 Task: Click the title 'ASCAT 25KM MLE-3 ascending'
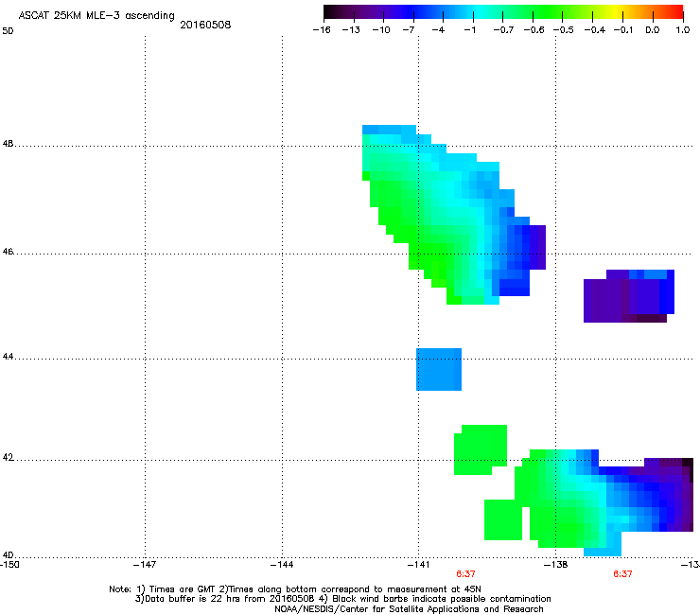pos(96,16)
